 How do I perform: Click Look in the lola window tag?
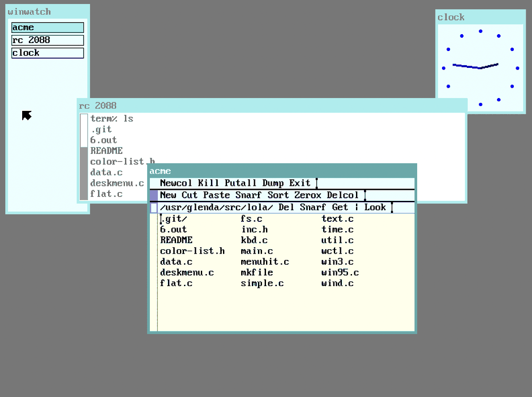pyautogui.click(x=375, y=207)
